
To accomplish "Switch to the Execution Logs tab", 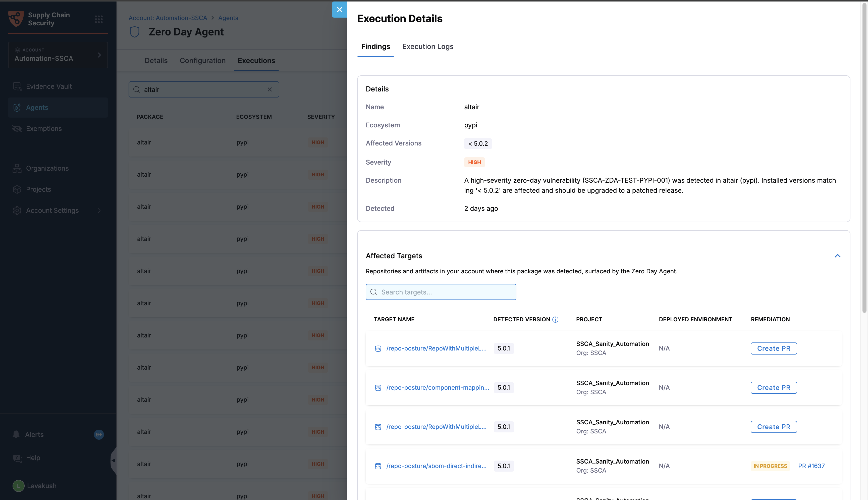I will [428, 46].
